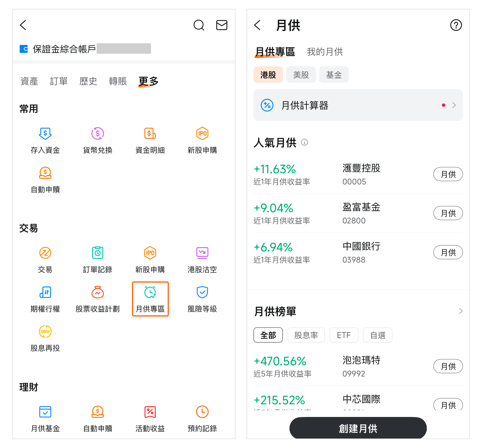Go back from the account page
Viewport: 482px width, 448px height.
23,25
